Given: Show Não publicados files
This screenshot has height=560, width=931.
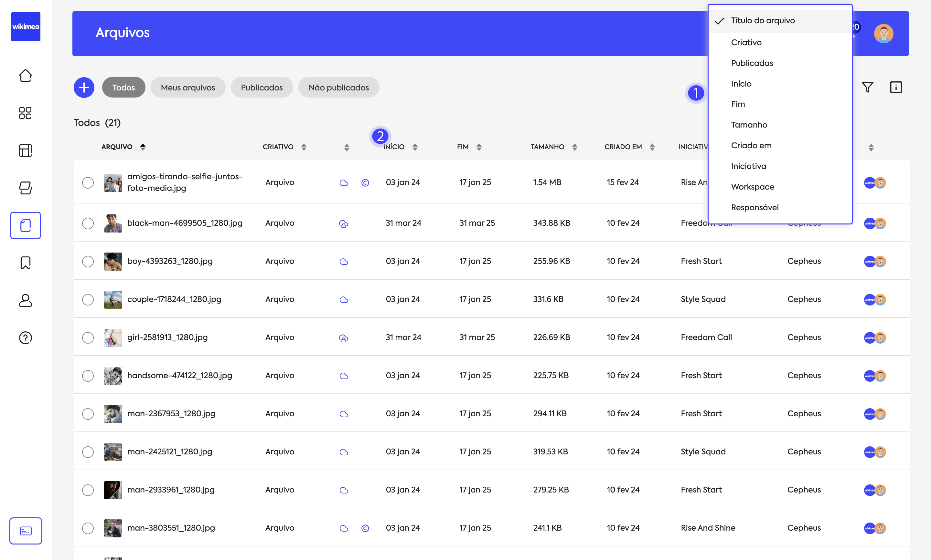Looking at the screenshot, I should pyautogui.click(x=338, y=88).
